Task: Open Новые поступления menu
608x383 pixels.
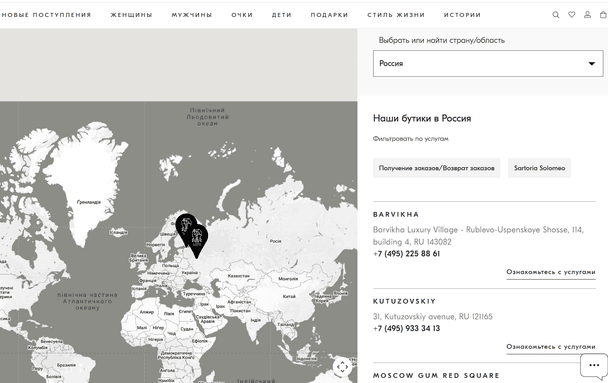Action: click(47, 15)
